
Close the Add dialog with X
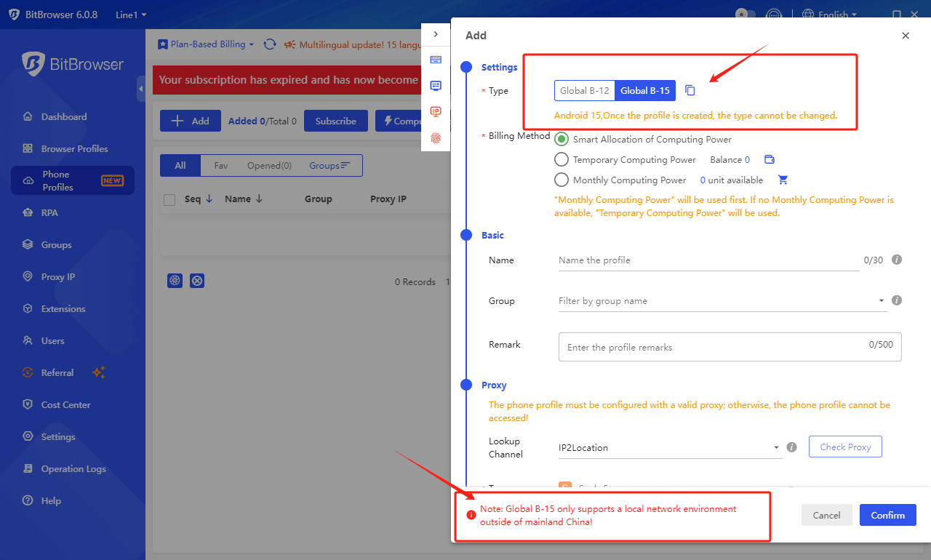pos(906,36)
